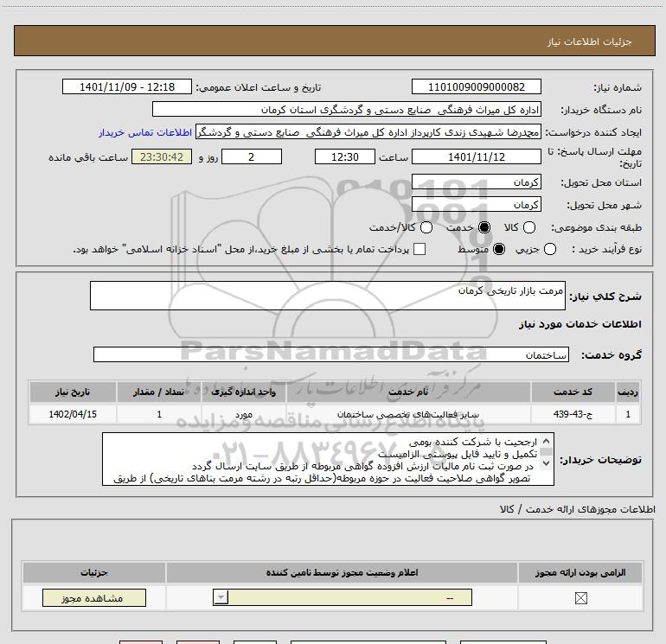Click the need date cell 1402/04/15

point(73,414)
